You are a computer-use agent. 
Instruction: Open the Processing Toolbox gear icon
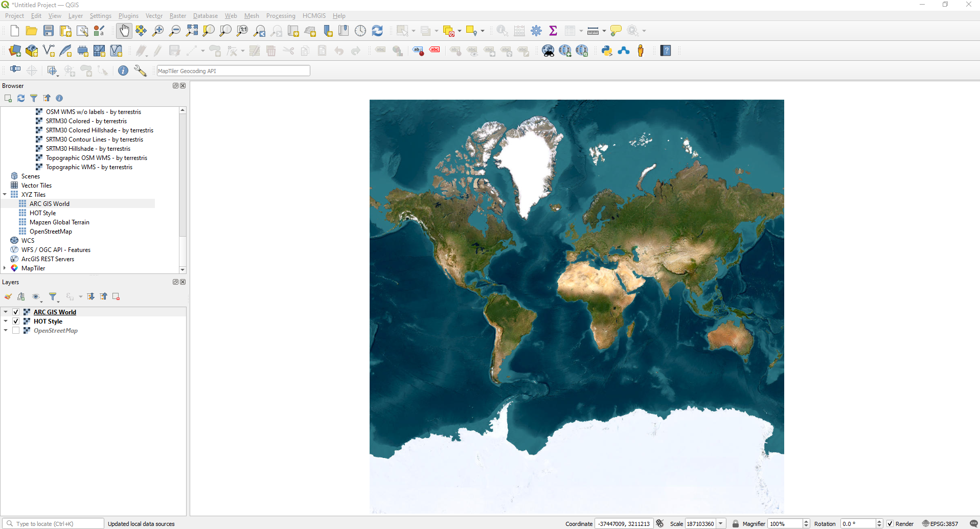[x=536, y=31]
